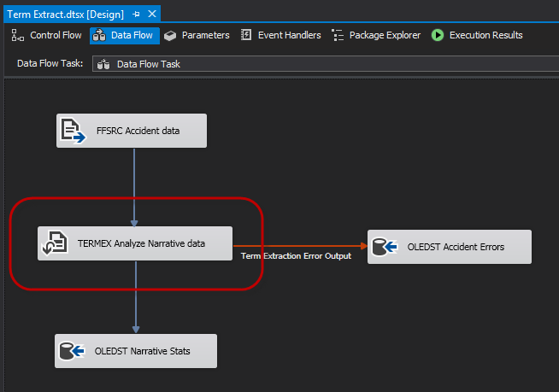Select the Data Flow tab
The width and height of the screenshot is (559, 392).
(x=125, y=35)
